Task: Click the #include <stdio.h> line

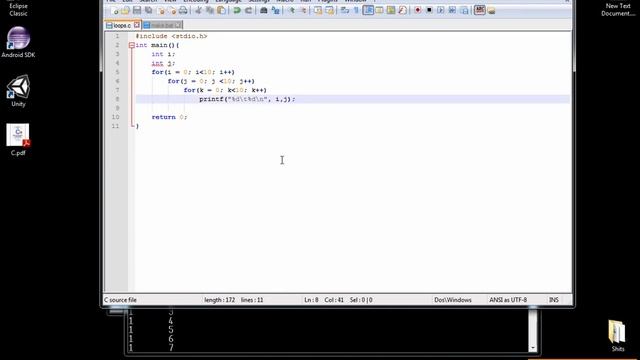Action: (x=171, y=36)
